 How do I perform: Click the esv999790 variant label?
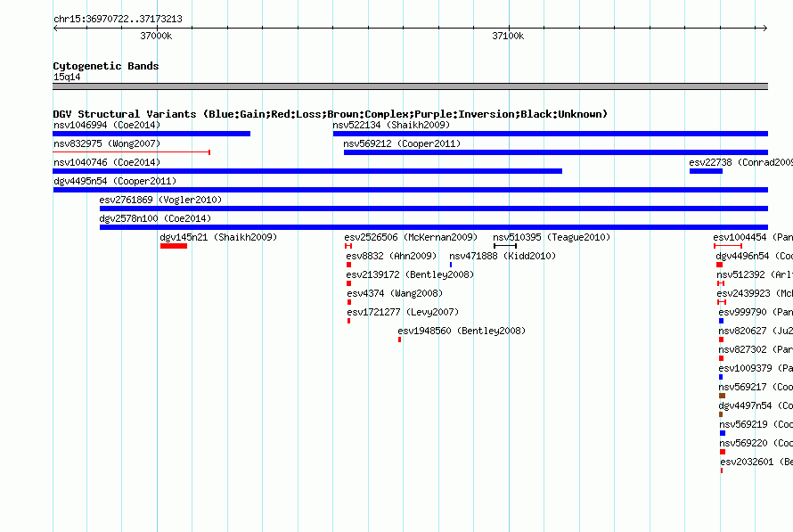[756, 312]
